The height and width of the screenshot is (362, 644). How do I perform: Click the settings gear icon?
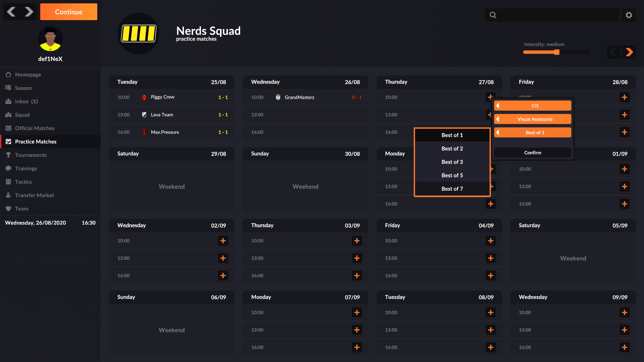click(x=629, y=15)
